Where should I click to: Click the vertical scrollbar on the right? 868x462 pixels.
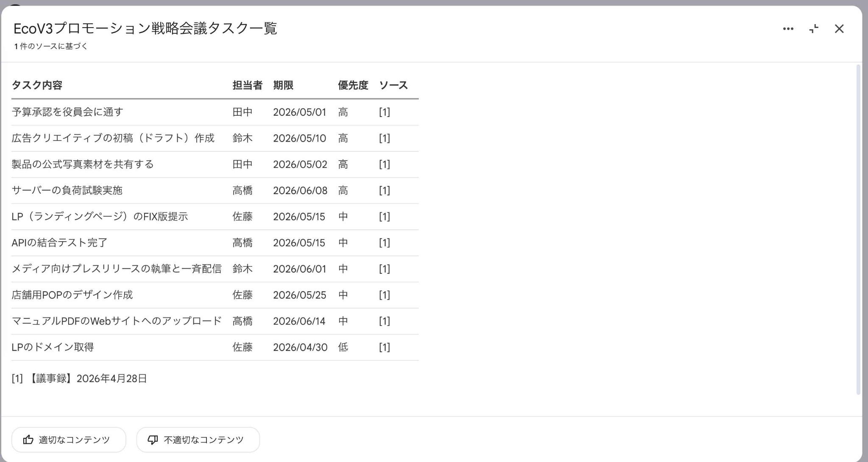click(858, 229)
